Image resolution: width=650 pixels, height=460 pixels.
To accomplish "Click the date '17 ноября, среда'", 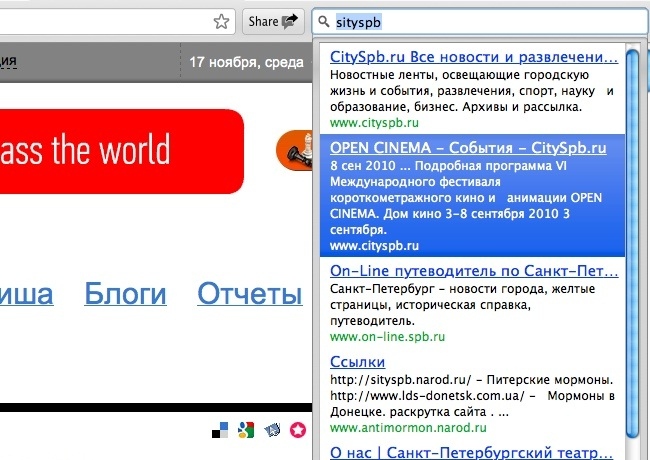I will pos(247,62).
